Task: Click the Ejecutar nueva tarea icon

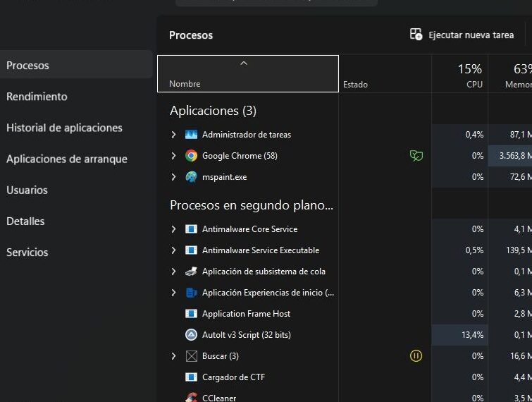Action: (416, 35)
